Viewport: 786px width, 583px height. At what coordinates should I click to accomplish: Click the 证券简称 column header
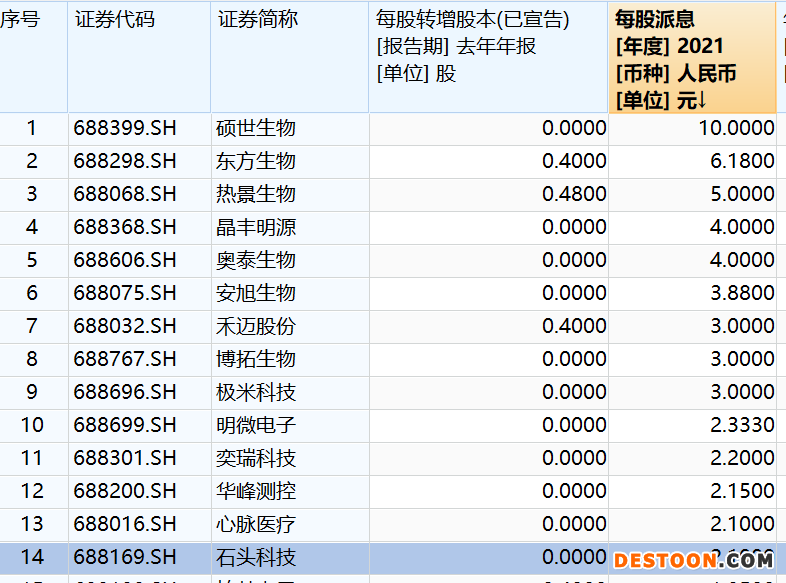tap(258, 20)
